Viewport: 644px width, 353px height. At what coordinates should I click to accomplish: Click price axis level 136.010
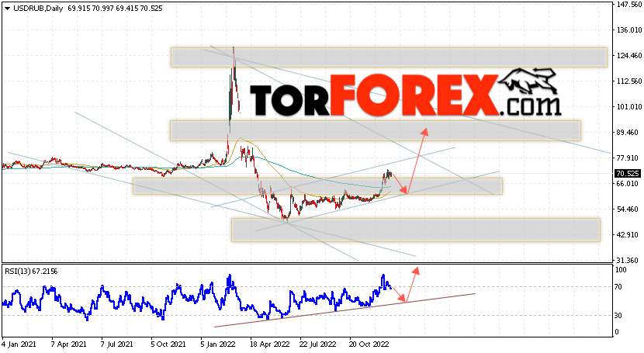pyautogui.click(x=628, y=30)
